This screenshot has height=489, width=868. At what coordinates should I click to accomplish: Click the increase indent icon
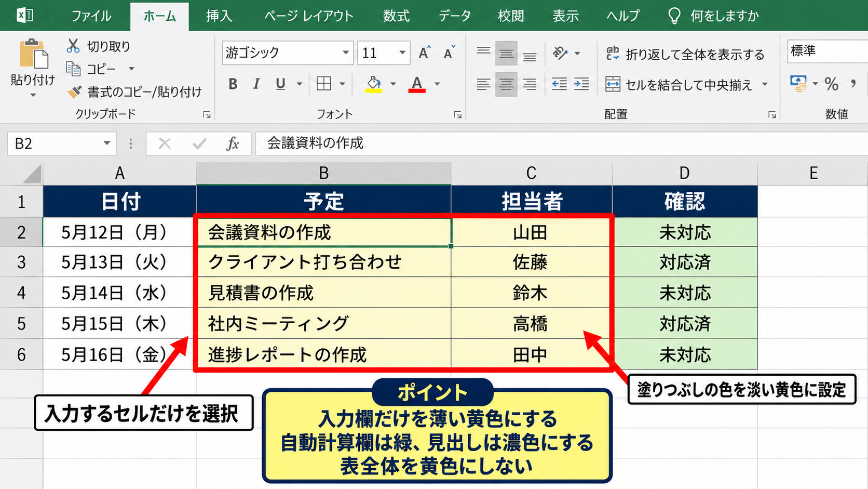click(581, 84)
